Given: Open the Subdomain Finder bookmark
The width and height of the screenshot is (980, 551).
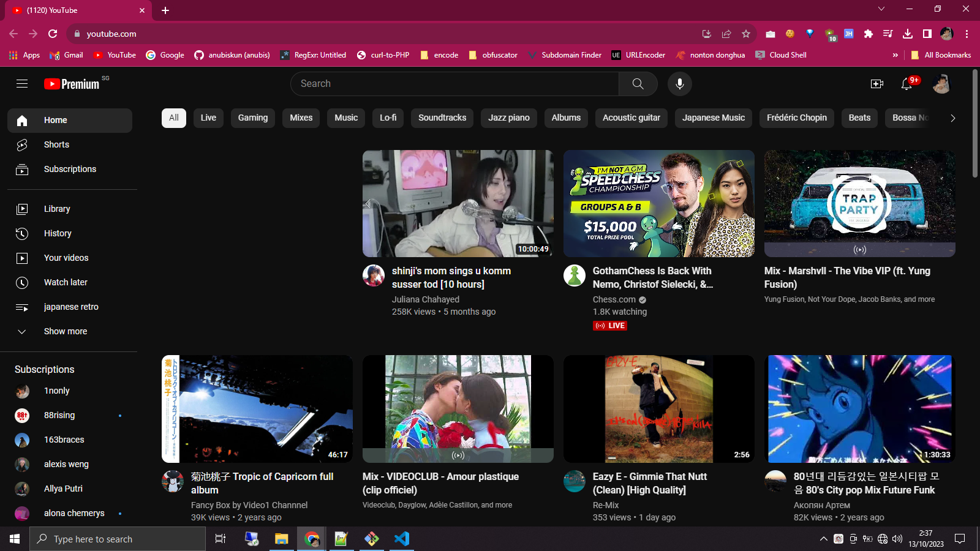Looking at the screenshot, I should 564,55.
